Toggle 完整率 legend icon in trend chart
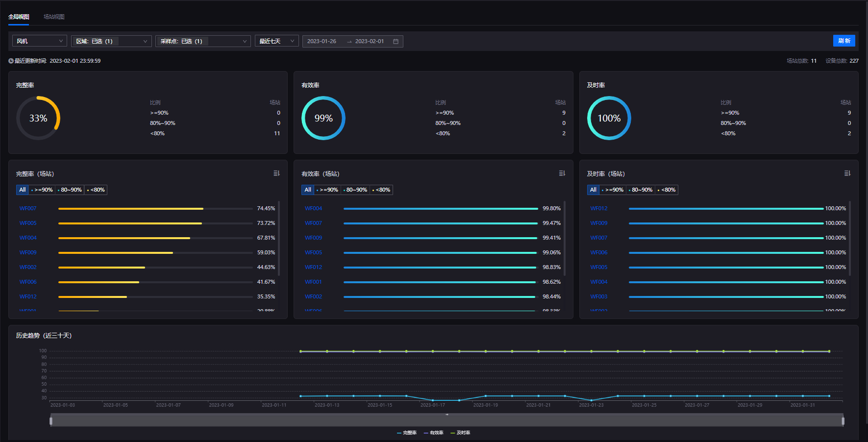Screen dimensions: 868x442 pos(399,433)
